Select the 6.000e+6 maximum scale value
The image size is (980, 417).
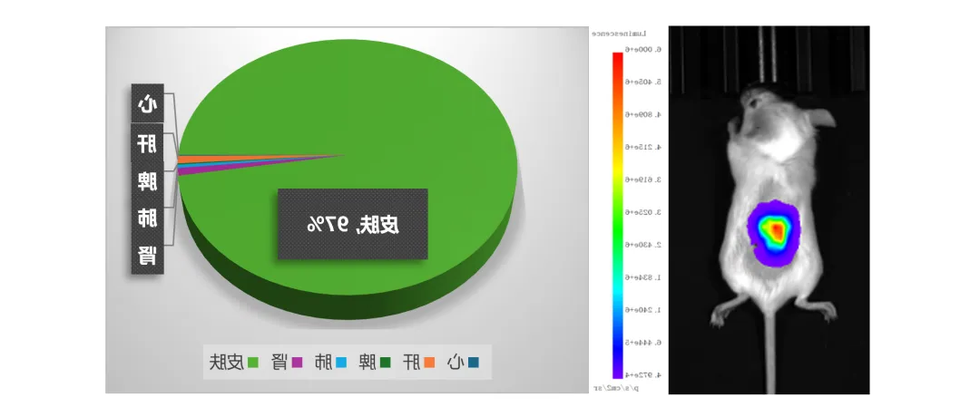644,49
